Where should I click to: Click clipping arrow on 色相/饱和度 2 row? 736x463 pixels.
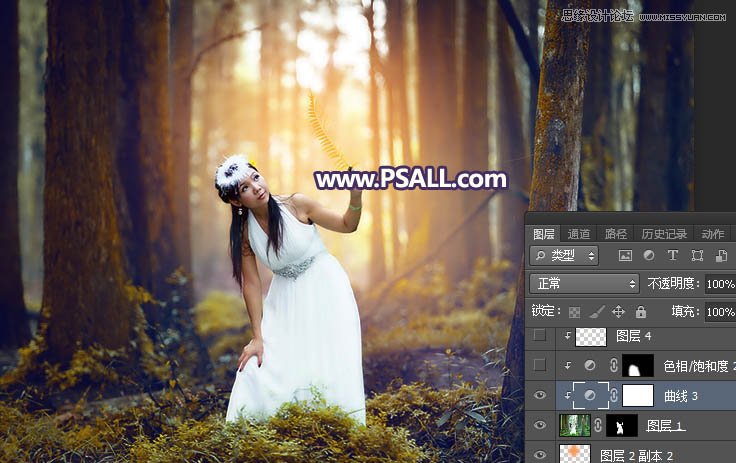coord(567,365)
